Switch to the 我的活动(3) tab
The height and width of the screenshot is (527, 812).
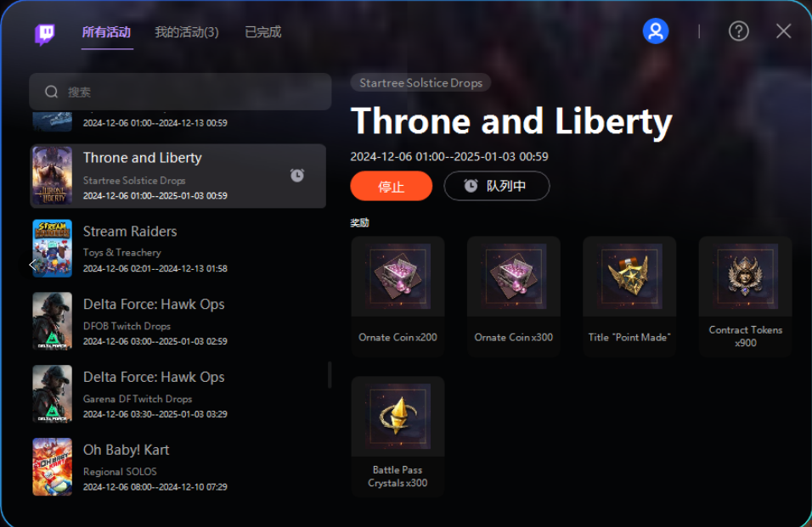coord(186,32)
